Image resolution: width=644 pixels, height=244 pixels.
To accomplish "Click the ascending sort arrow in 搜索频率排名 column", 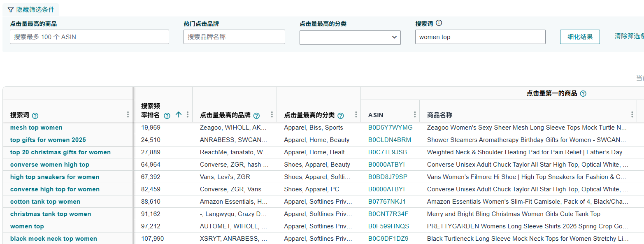I will [x=178, y=115].
